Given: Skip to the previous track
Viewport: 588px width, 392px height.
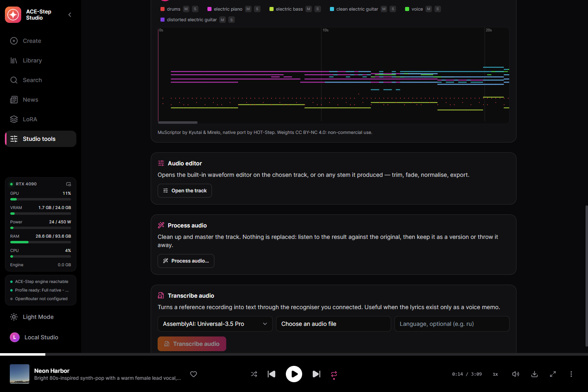Looking at the screenshot, I should click(272, 374).
